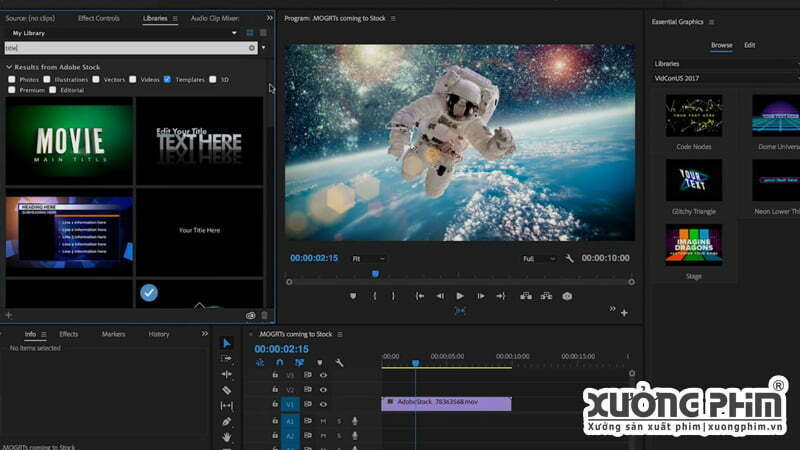Click the Export Frame camera icon
800x450 pixels.
coord(567,296)
